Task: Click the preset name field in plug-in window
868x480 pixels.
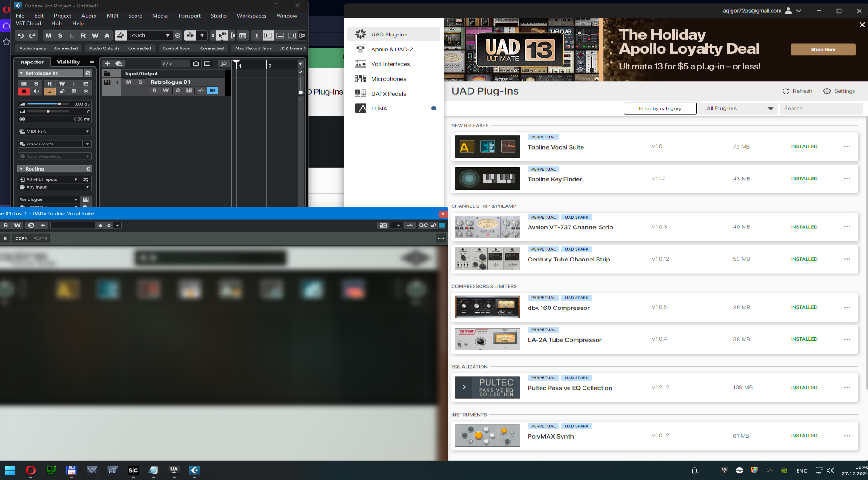Action: click(73, 226)
